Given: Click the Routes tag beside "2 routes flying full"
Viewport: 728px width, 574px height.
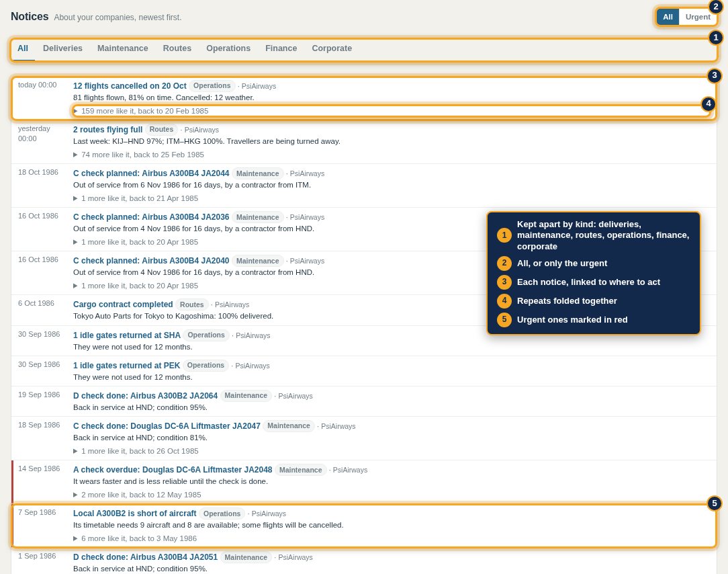Looking at the screenshot, I should click(x=161, y=130).
